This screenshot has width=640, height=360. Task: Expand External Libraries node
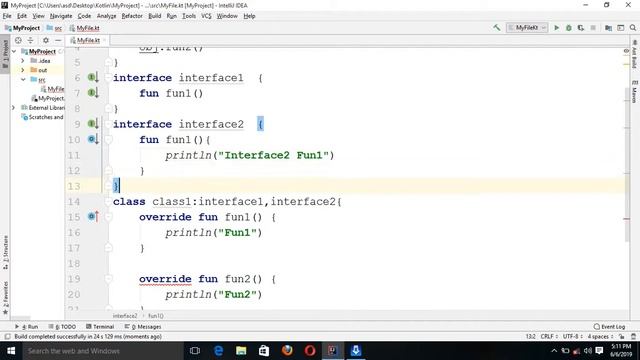13,107
